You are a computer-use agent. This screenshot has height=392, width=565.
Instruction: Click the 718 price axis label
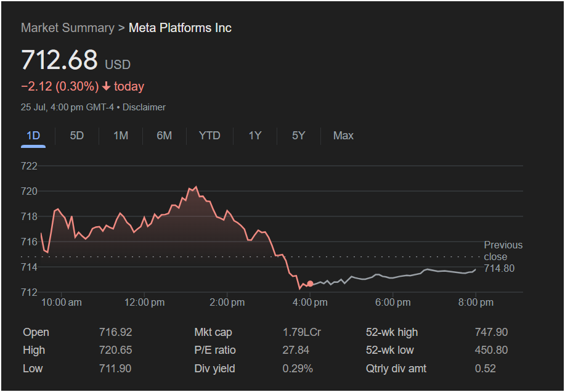(x=29, y=216)
